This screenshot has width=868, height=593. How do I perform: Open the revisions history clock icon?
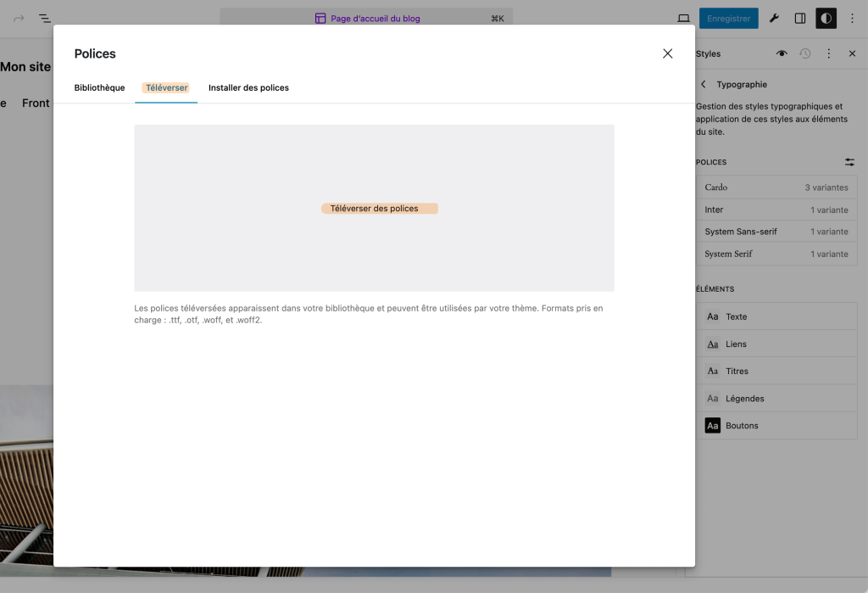pyautogui.click(x=805, y=53)
